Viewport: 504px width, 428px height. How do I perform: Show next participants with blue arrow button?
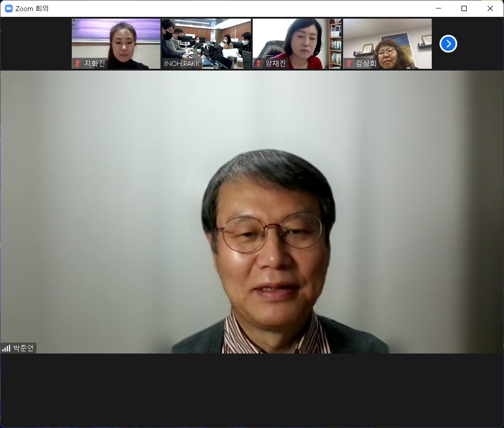[448, 44]
